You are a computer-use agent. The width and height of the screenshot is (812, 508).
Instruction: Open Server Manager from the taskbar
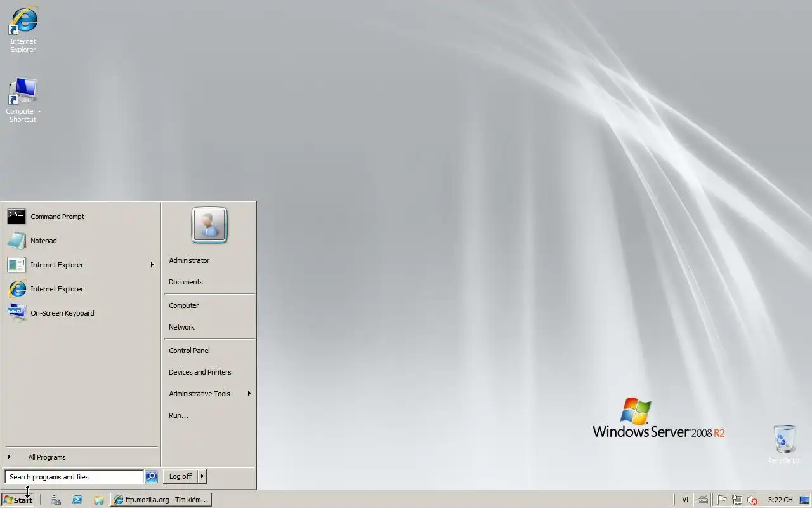pyautogui.click(x=56, y=500)
